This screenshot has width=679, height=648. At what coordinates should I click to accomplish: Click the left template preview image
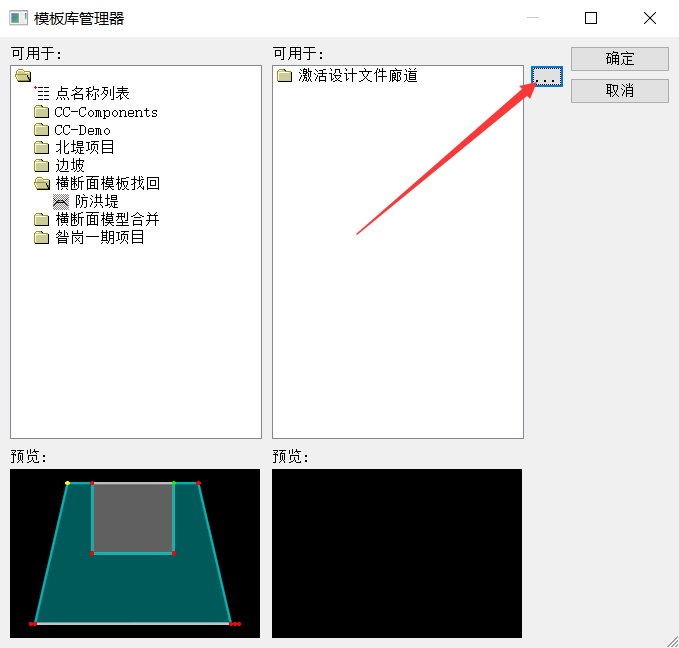pos(135,553)
